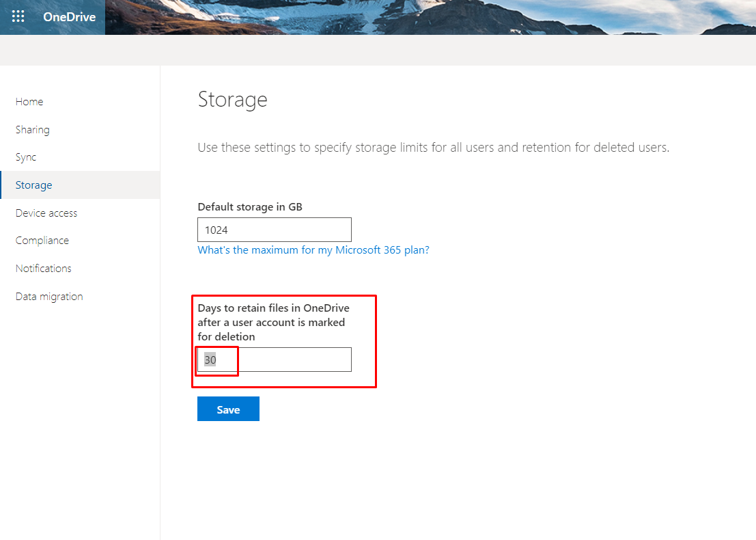The height and width of the screenshot is (540, 756).
Task: Click the 'Default storage in GB' label
Action: [250, 206]
